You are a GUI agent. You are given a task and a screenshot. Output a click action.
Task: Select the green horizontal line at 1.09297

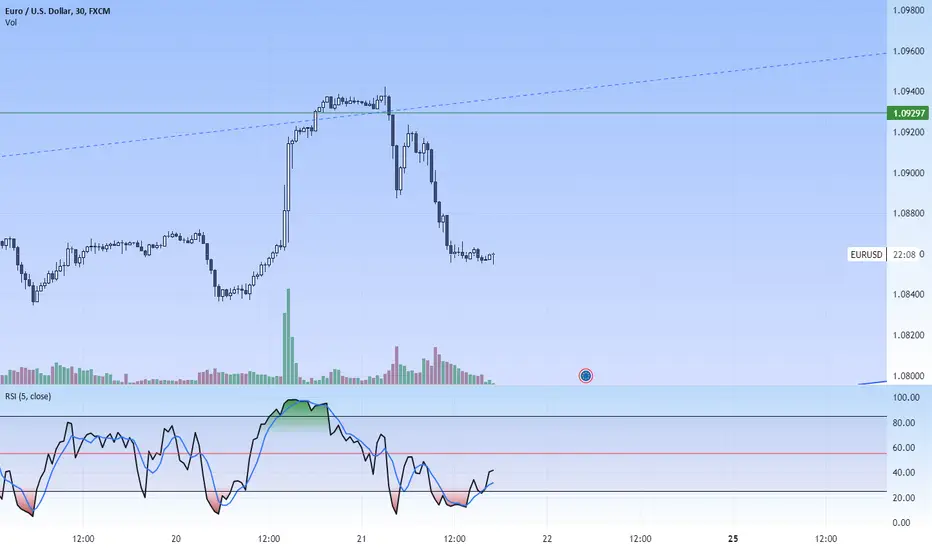click(443, 113)
